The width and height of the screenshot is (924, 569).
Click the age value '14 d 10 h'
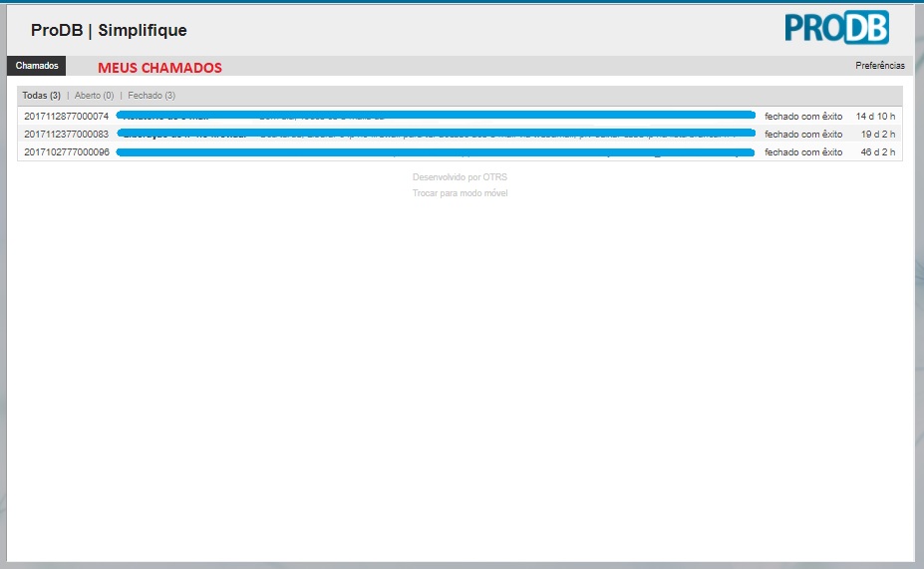[875, 116]
